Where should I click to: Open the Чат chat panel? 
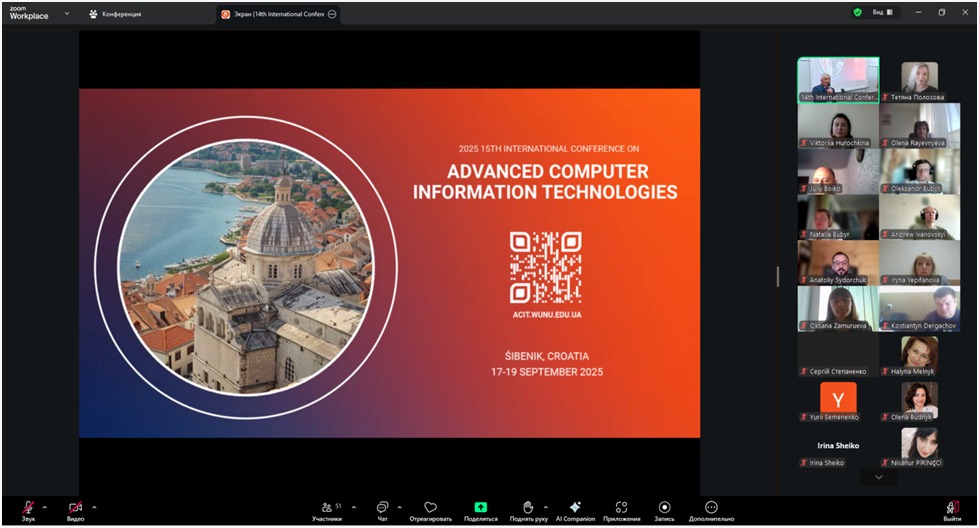[x=382, y=508]
